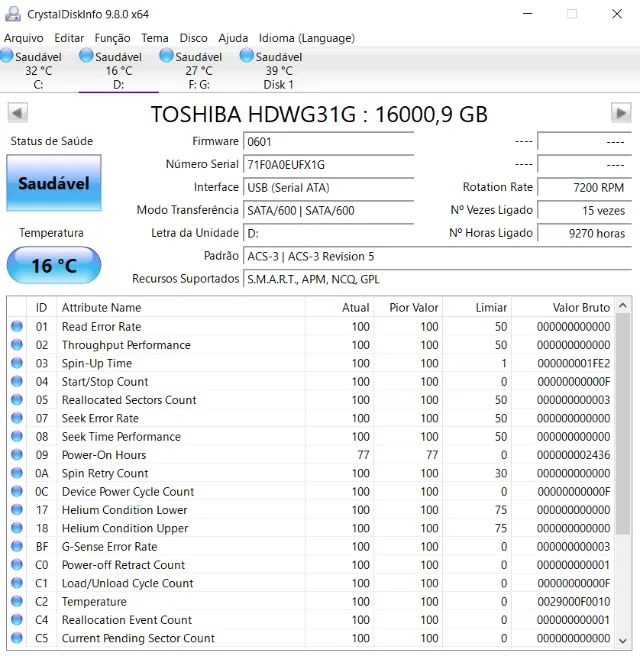Click status icon of Helium Condition Upper row
This screenshot has width=640, height=656.
(x=17, y=528)
